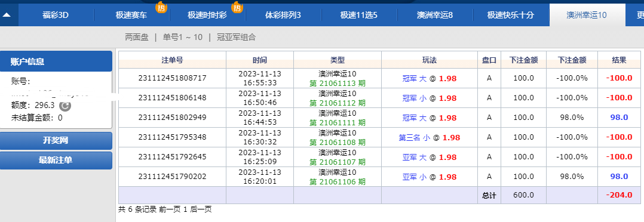Open the 澳洲幸运8 tab
Screen dimensions: 644x222
point(435,16)
